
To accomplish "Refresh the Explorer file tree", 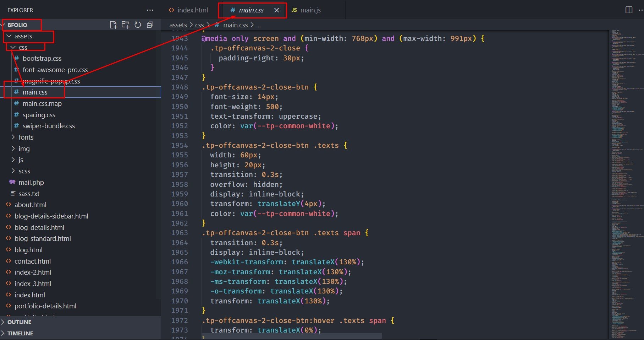I will [138, 25].
